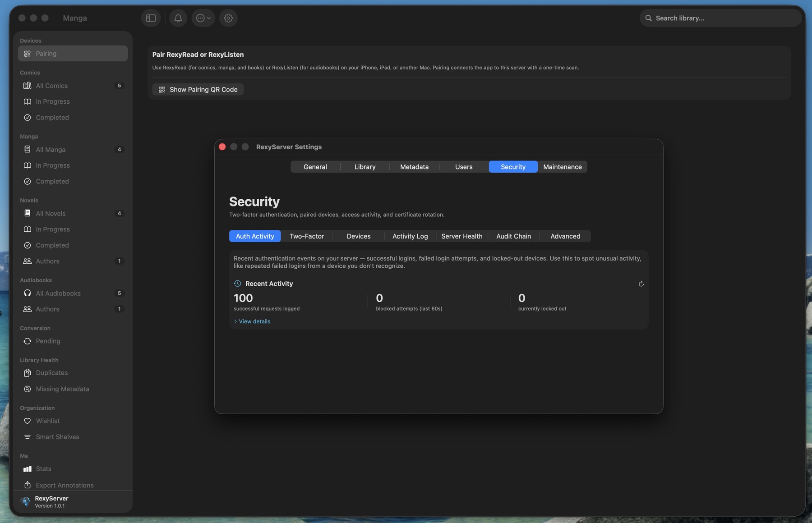This screenshot has height=523, width=812.
Task: Open Pending conversions
Action: 73,341
